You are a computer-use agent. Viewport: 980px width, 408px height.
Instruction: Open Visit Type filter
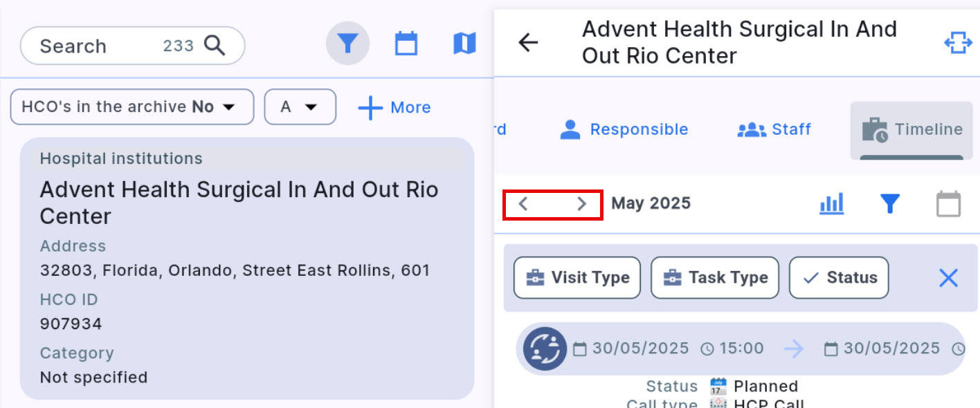[577, 278]
